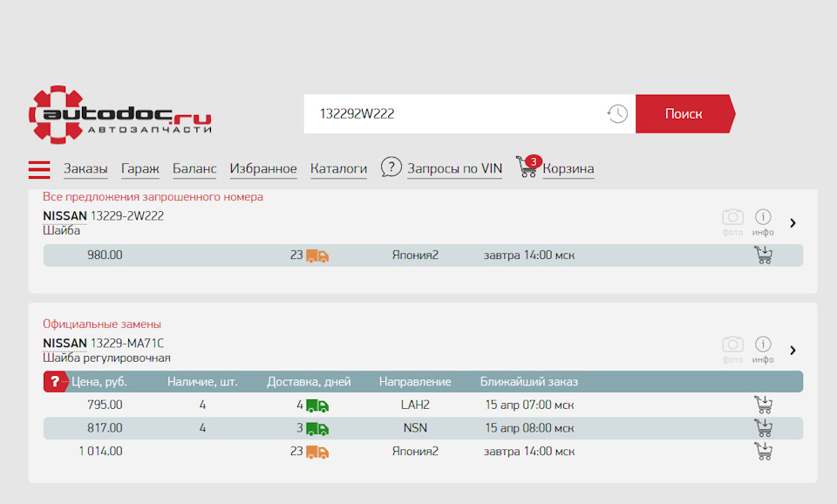The width and height of the screenshot is (837, 504).
Task: Open the hamburger menu
Action: (39, 169)
